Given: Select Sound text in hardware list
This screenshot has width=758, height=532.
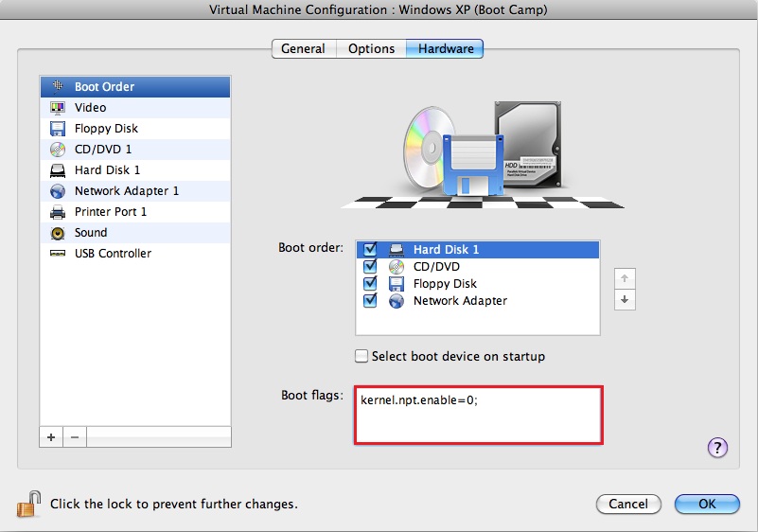Looking at the screenshot, I should coord(91,233).
